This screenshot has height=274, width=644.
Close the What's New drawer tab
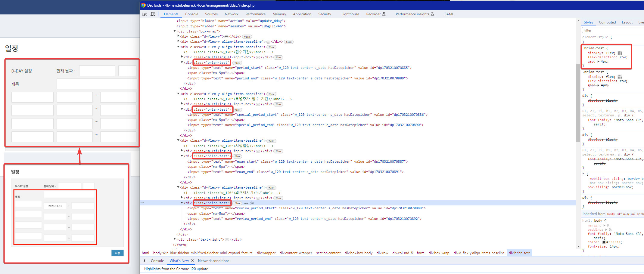tap(192, 260)
